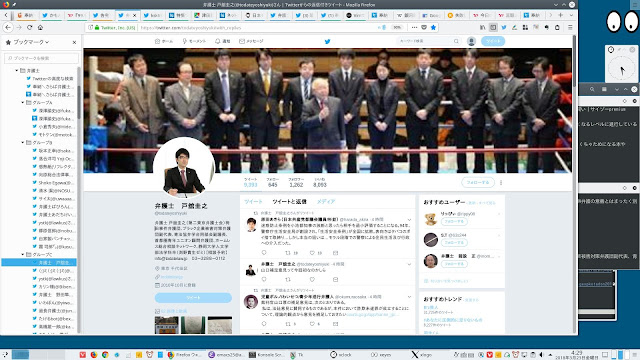The width and height of the screenshot is (640, 360).
Task: Switch to the メディア tab
Action: coord(326,202)
